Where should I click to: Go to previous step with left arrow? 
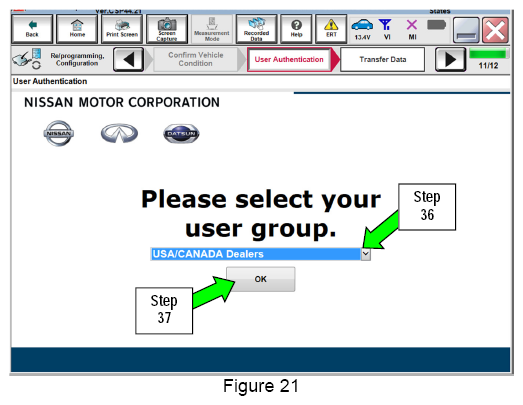tap(129, 59)
